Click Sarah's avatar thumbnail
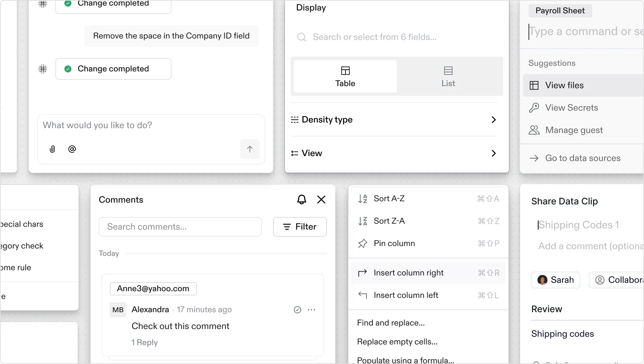The height and width of the screenshot is (364, 644). click(x=542, y=280)
